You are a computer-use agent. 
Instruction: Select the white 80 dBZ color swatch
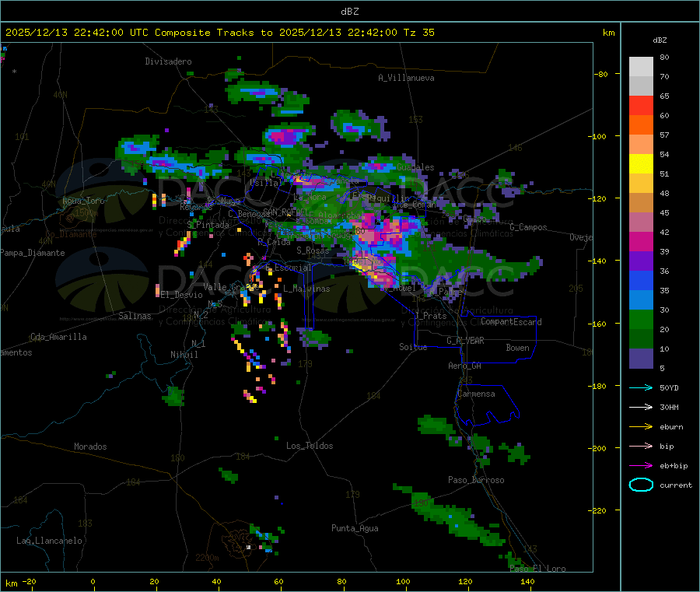641,67
